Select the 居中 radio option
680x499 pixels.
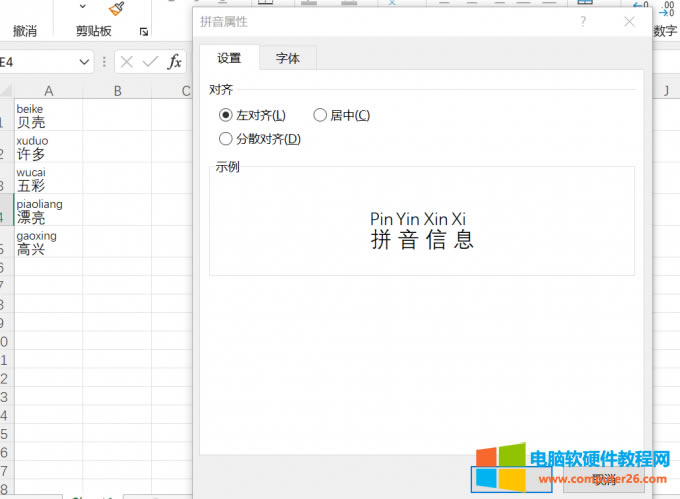[x=320, y=115]
